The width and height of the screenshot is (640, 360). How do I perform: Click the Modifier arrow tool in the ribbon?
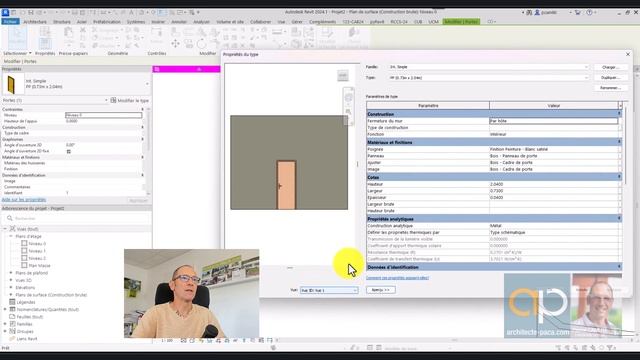click(18, 37)
